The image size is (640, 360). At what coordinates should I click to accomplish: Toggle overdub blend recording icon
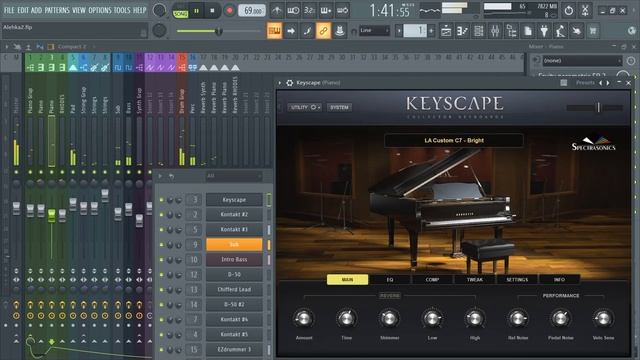click(326, 11)
